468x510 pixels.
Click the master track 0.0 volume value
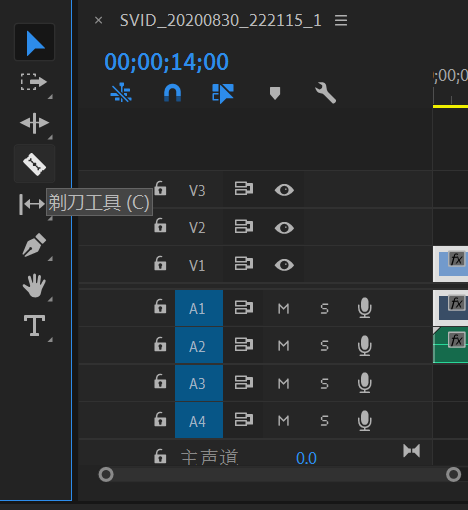[x=306, y=458]
